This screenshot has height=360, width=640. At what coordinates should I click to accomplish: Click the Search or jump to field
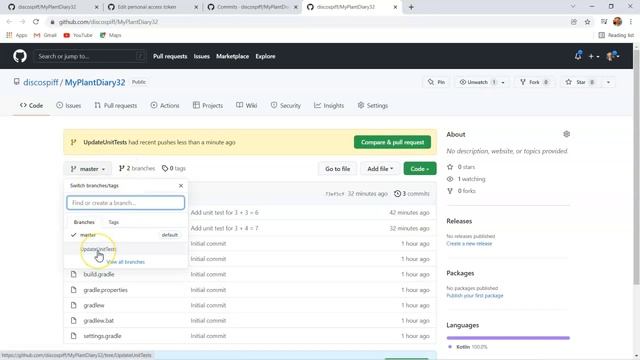(89, 56)
